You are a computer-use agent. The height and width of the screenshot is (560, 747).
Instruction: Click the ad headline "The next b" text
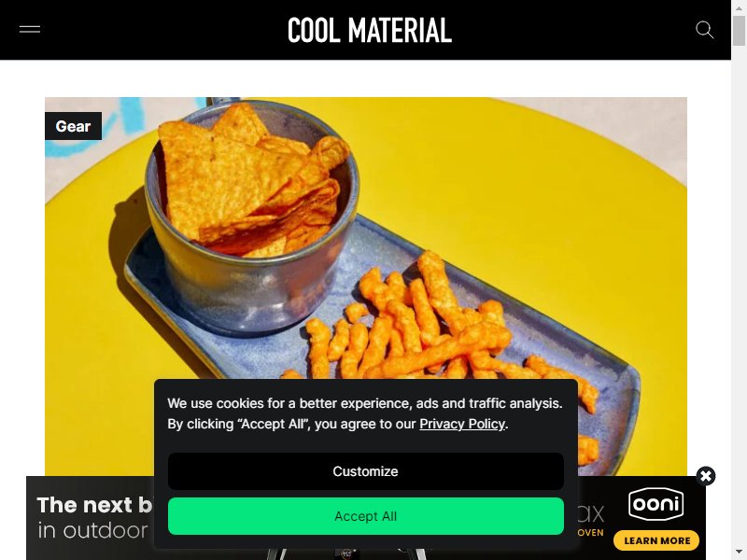(94, 505)
